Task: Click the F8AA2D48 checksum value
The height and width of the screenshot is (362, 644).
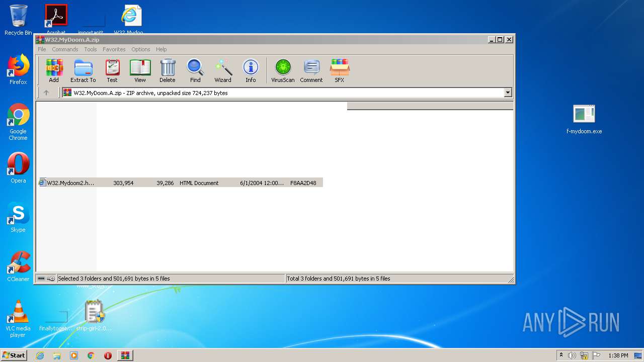Action: (303, 183)
